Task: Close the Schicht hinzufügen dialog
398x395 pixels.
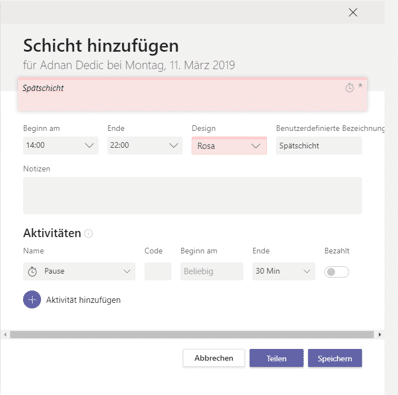Action: click(x=353, y=13)
